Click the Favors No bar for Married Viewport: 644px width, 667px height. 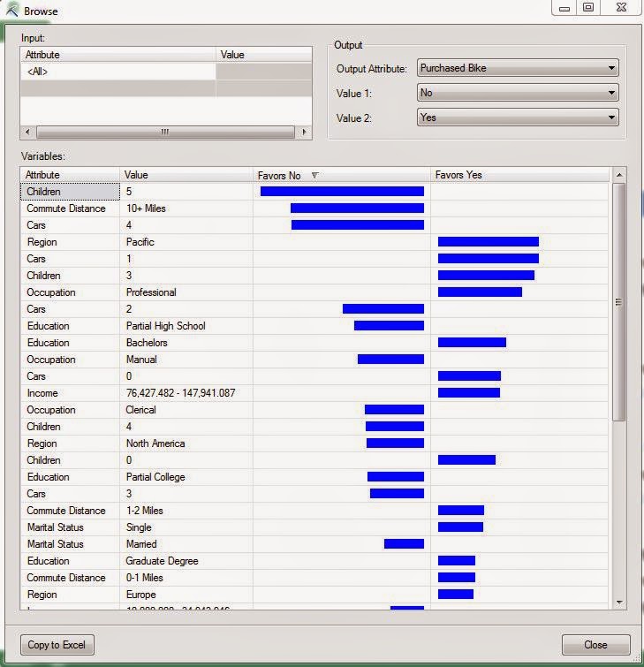coord(404,544)
